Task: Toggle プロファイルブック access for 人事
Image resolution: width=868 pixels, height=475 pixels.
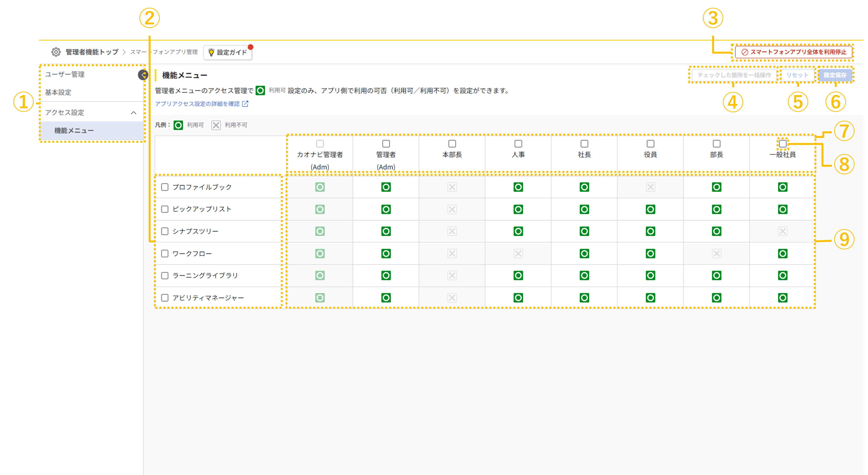Action: [518, 187]
